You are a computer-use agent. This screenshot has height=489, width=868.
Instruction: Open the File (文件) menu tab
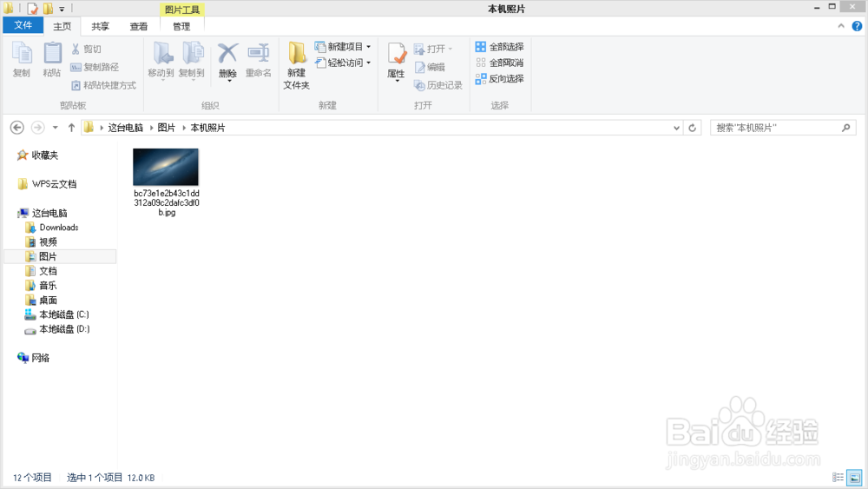point(23,25)
